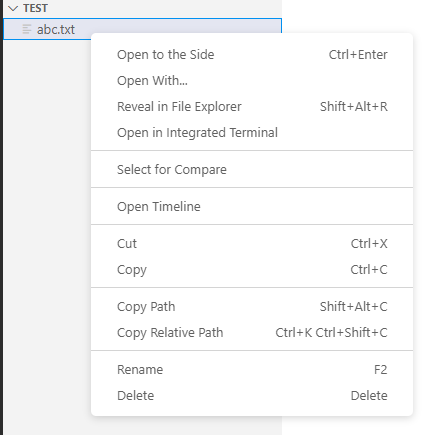Choose Copy Path with Shift+Alt+C shortcut
The height and width of the screenshot is (435, 428).
coord(252,307)
